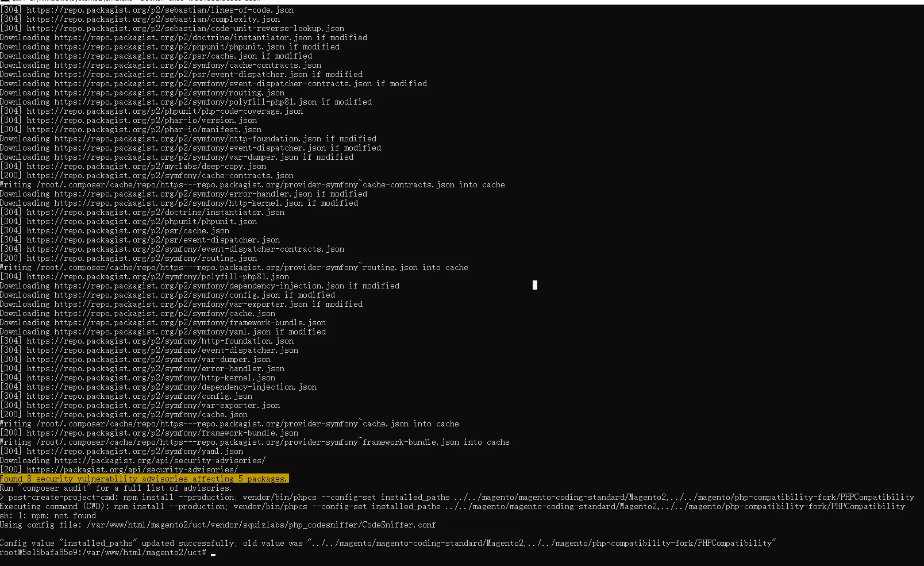Click the highlighted Found 8 security vulnerability advisories warning
Screen dimensions: 924x566
coord(144,479)
